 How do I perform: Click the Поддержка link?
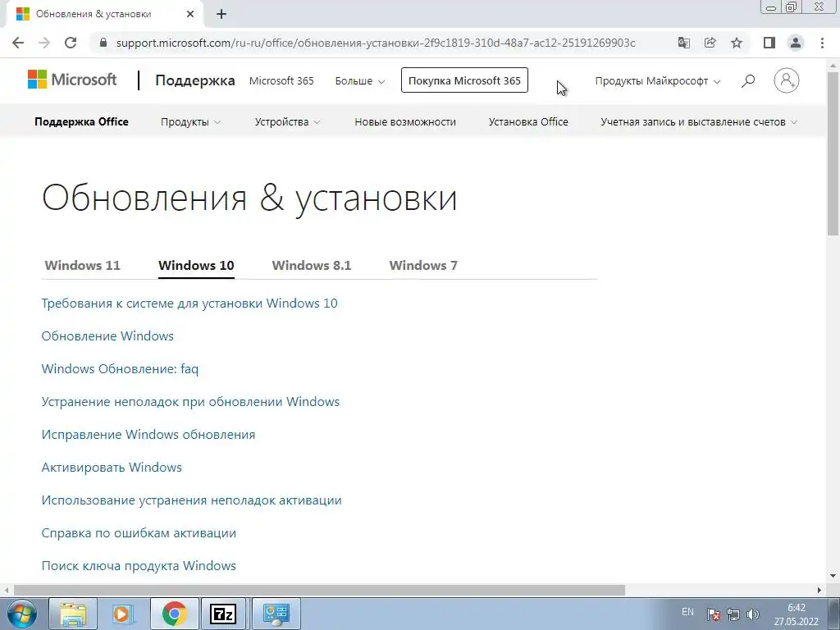tap(195, 80)
